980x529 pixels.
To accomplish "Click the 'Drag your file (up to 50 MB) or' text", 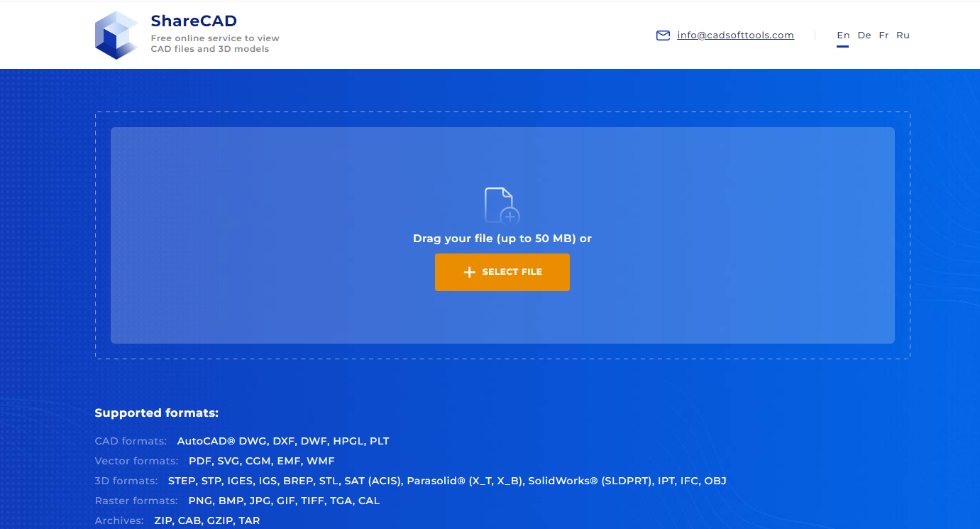I will click(x=502, y=239).
